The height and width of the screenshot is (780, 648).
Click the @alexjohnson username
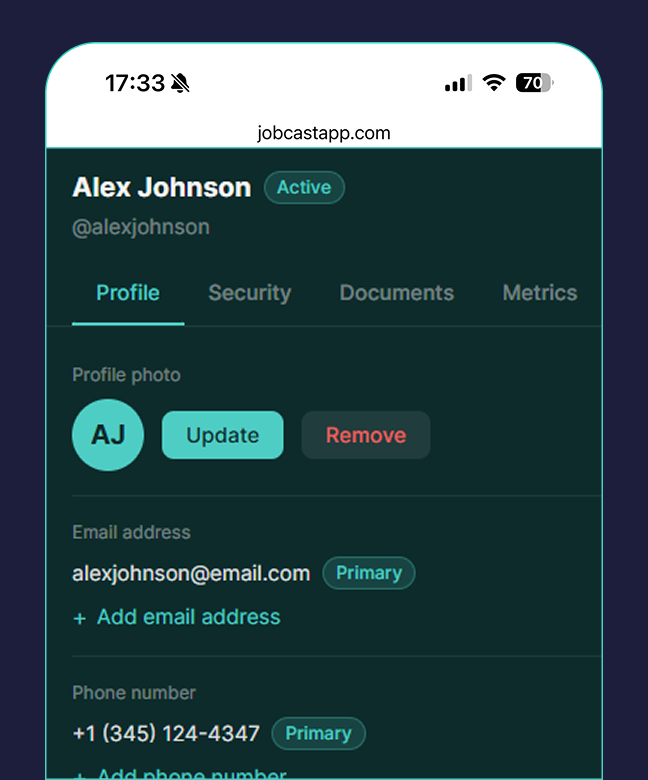click(x=141, y=227)
